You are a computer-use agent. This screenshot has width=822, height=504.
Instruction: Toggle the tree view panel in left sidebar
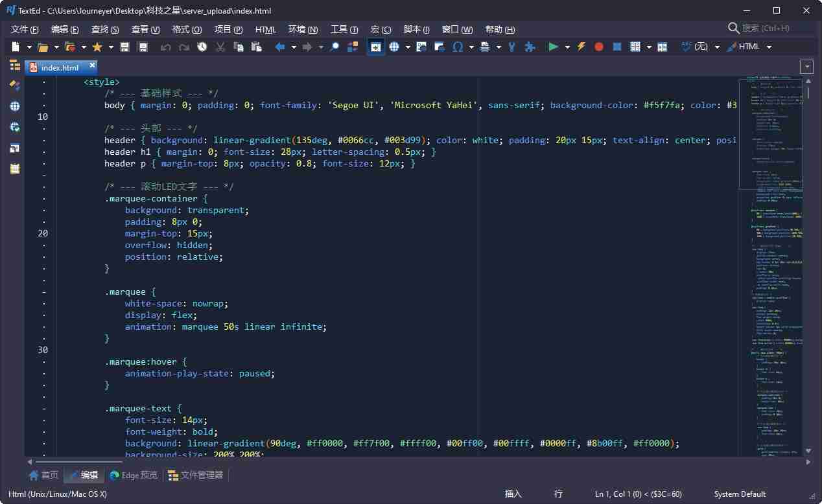[x=15, y=65]
